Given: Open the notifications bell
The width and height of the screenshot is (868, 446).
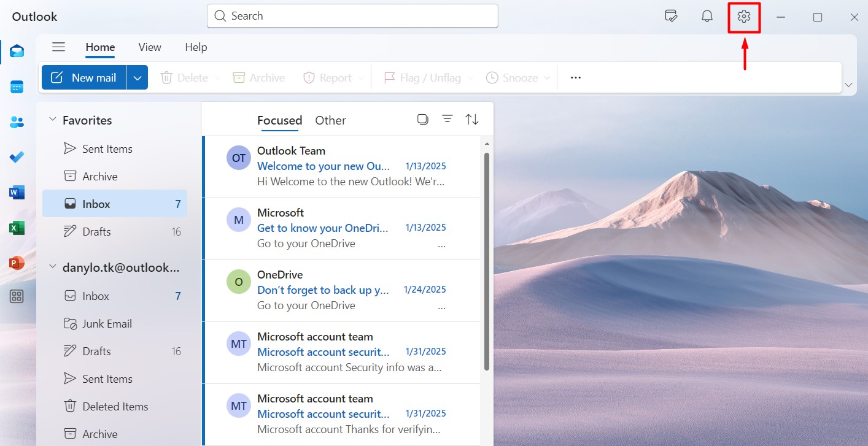Looking at the screenshot, I should [x=707, y=17].
